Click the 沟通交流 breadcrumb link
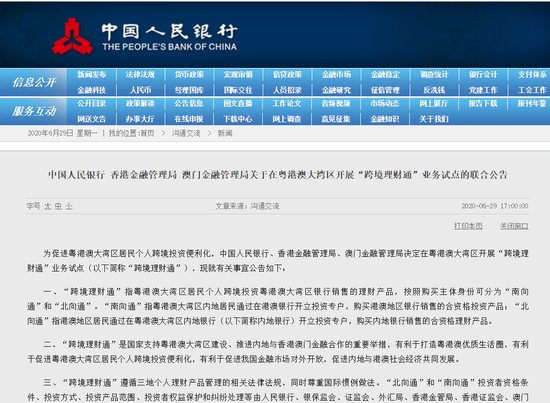This screenshot has height=403, width=550. point(186,133)
